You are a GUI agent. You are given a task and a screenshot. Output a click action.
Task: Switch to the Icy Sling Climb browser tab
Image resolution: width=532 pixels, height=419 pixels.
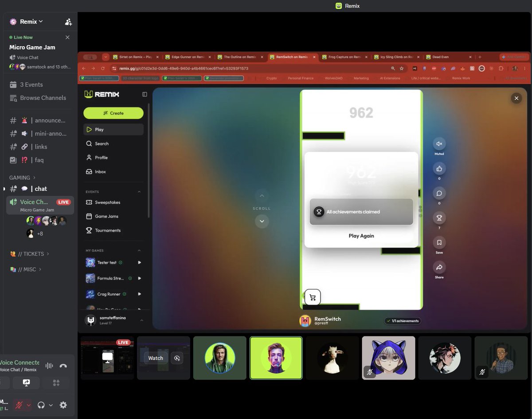[x=397, y=57]
